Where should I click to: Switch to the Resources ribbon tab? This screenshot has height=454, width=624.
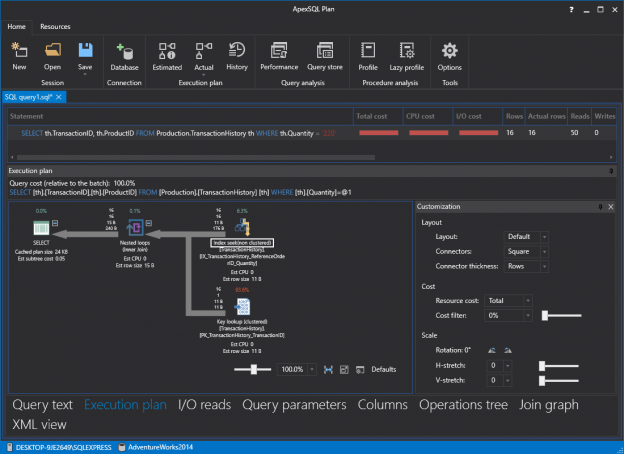tap(55, 27)
